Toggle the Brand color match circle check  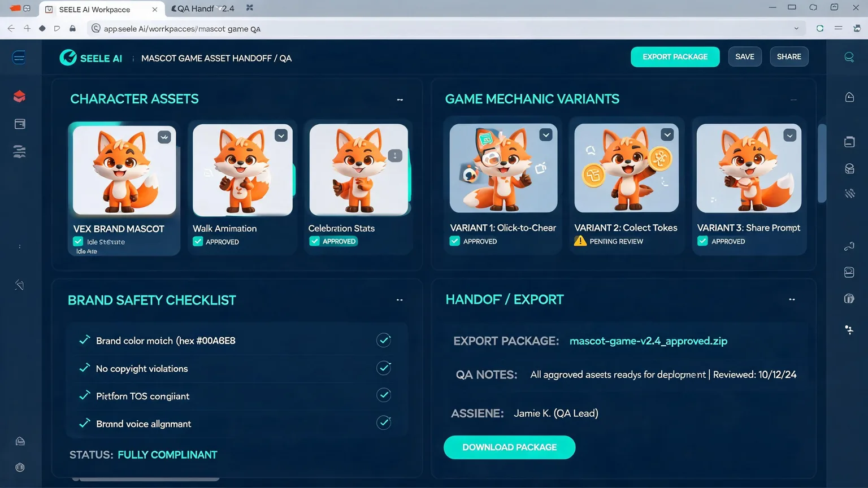(x=384, y=340)
